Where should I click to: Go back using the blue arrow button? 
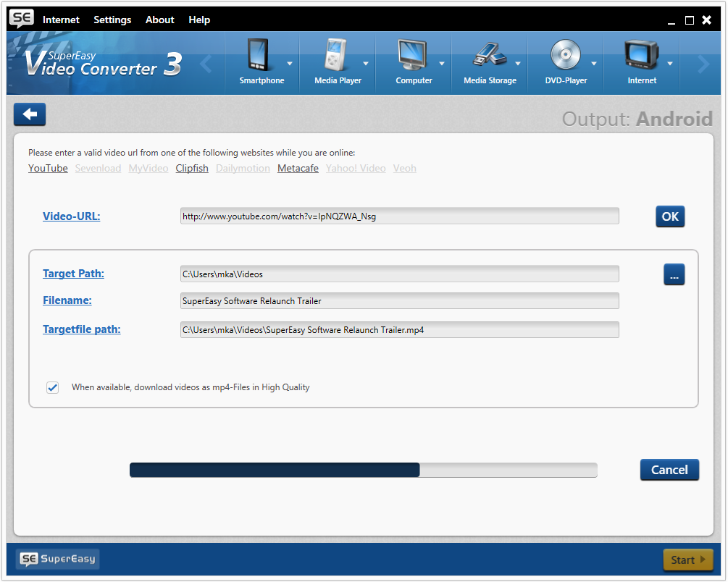pos(30,114)
